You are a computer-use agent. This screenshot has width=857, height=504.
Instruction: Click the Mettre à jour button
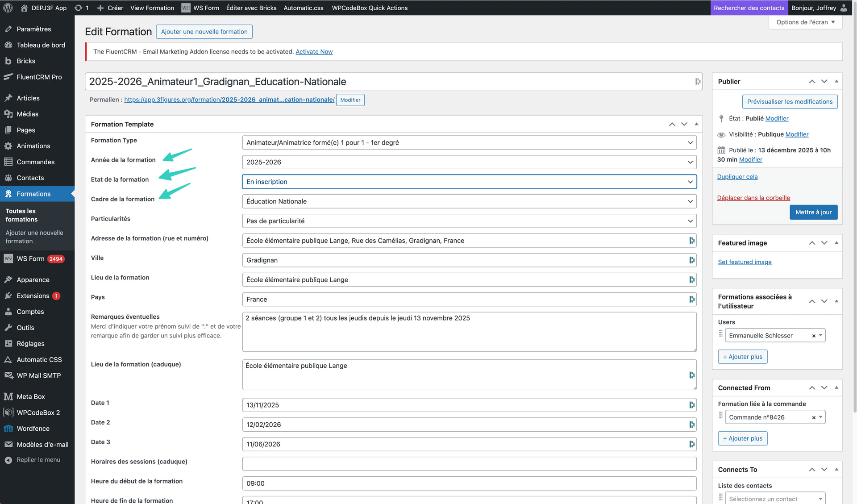[813, 212]
